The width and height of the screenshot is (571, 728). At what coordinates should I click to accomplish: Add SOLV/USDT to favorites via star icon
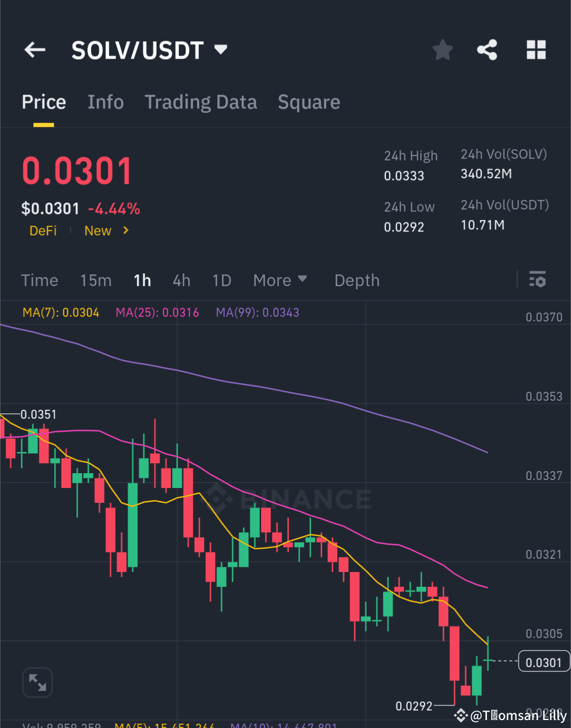[443, 50]
